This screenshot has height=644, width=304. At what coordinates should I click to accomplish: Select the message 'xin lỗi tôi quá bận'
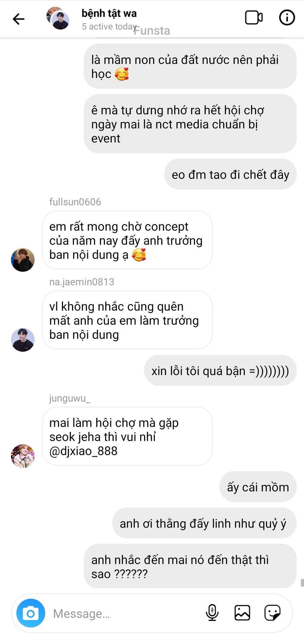(220, 370)
